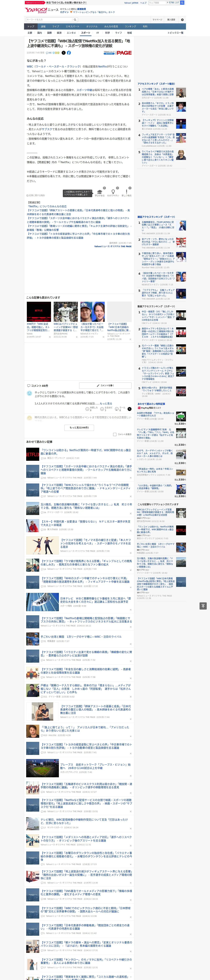Click the header search magnifier button
Screen dimensions: 210x980
[x=182, y=3]
